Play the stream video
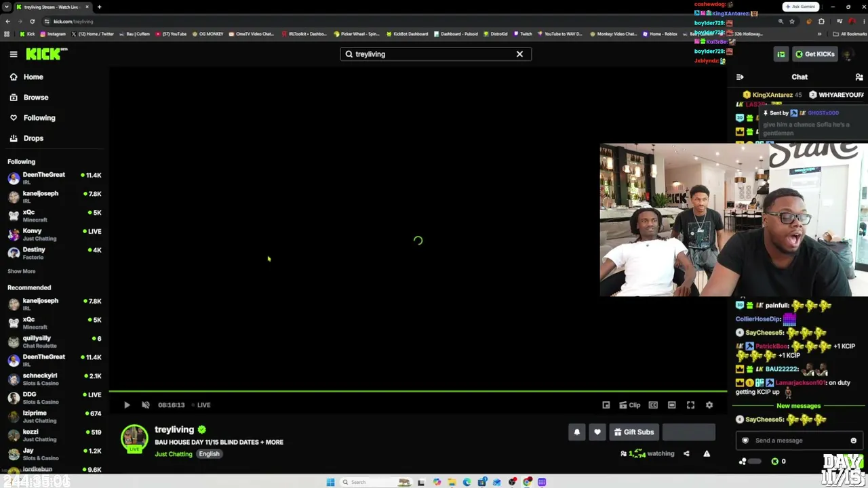The height and width of the screenshot is (488, 868). click(x=127, y=405)
